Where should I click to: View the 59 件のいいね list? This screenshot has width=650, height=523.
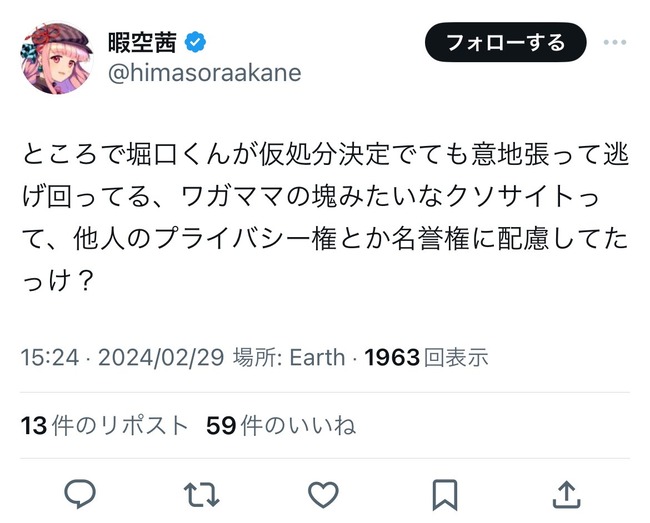click(280, 425)
